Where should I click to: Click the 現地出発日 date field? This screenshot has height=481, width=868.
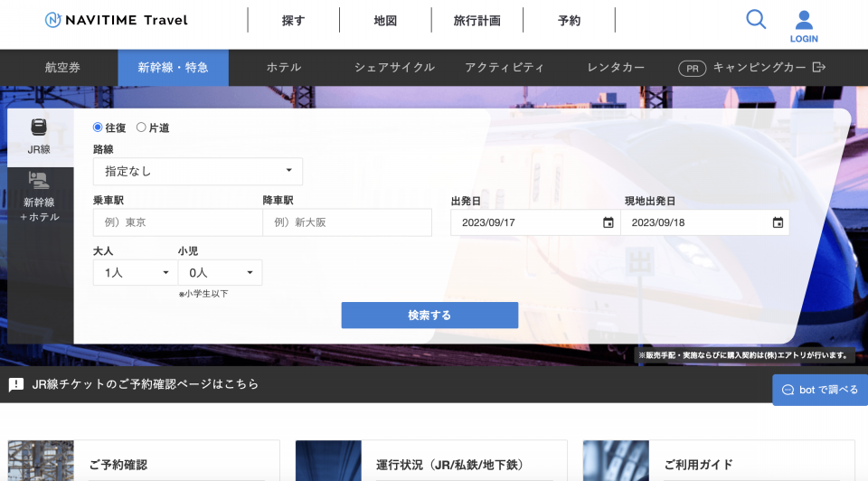(x=704, y=222)
